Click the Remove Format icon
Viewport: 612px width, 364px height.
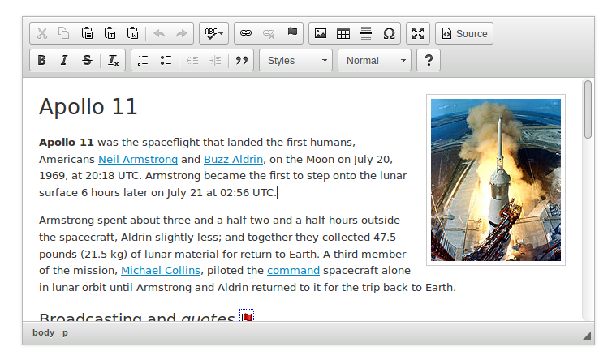(x=113, y=61)
